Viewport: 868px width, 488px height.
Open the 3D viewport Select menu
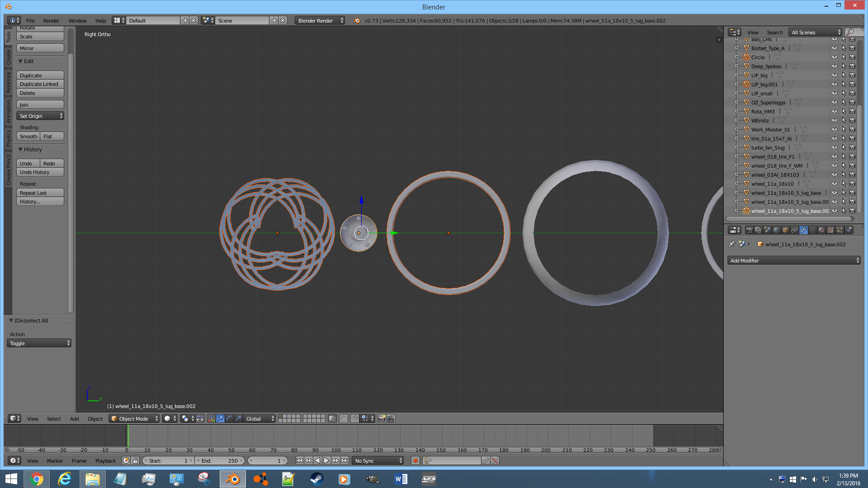54,418
